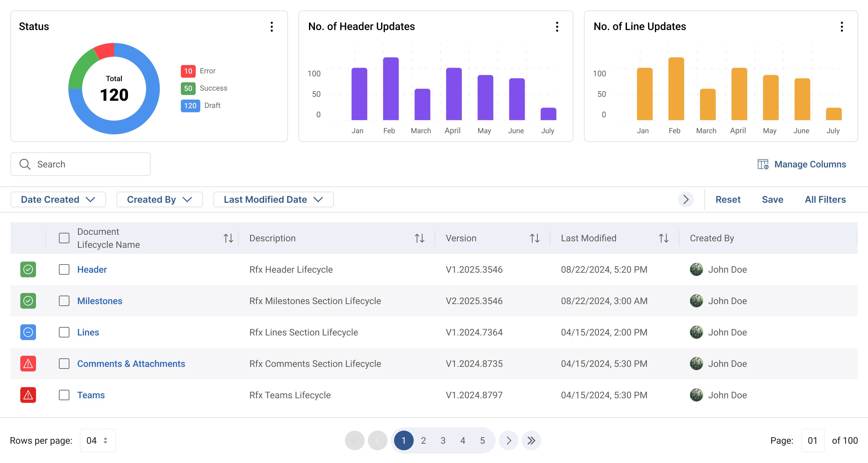Go to page 3 in pagination
Screen dimensions: 868x463
[x=443, y=440]
